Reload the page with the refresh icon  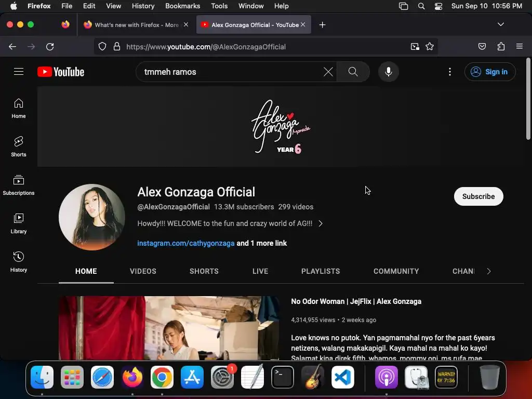pyautogui.click(x=50, y=46)
